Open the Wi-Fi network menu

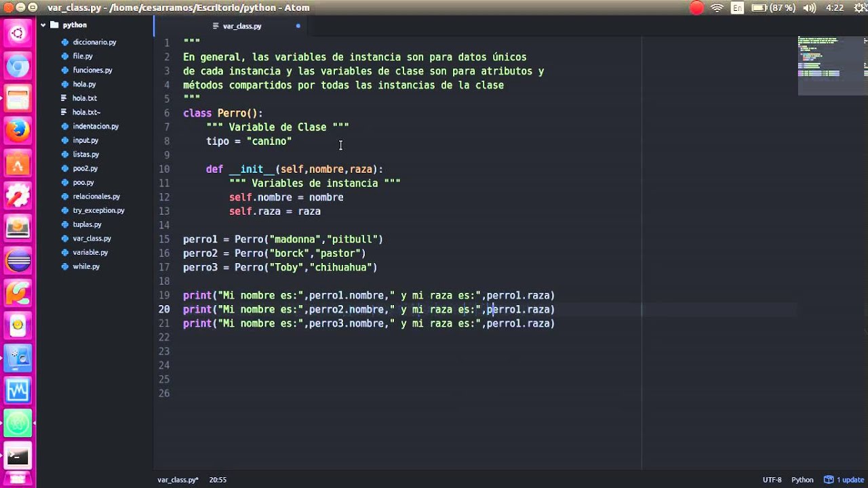(x=716, y=8)
